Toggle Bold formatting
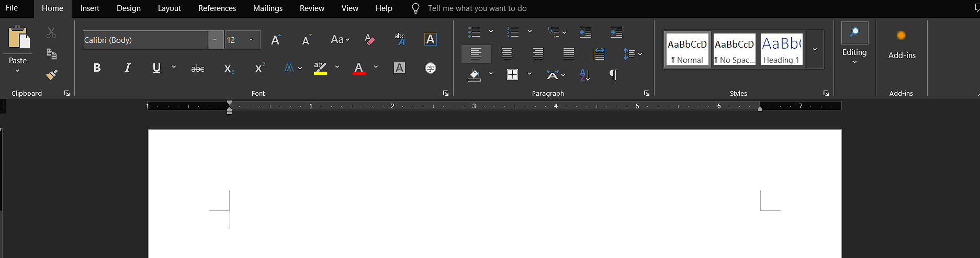The width and height of the screenshot is (980, 258). (x=97, y=68)
